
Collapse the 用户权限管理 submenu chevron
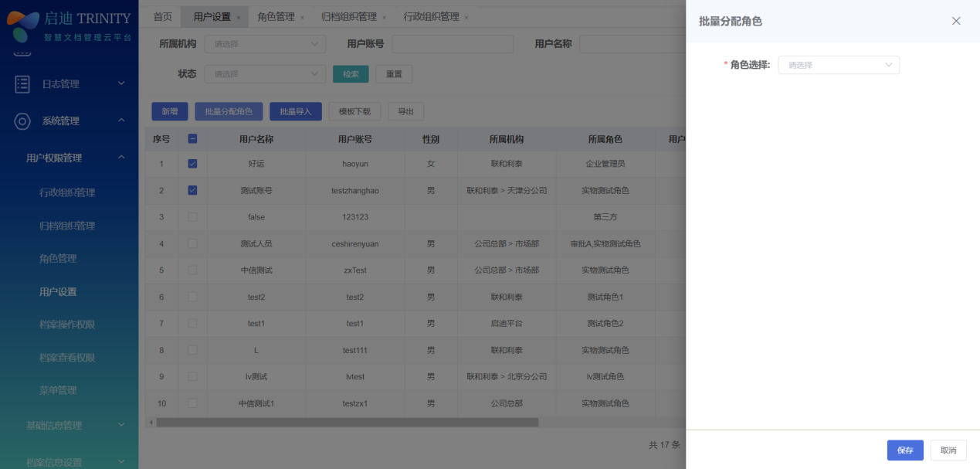[121, 158]
